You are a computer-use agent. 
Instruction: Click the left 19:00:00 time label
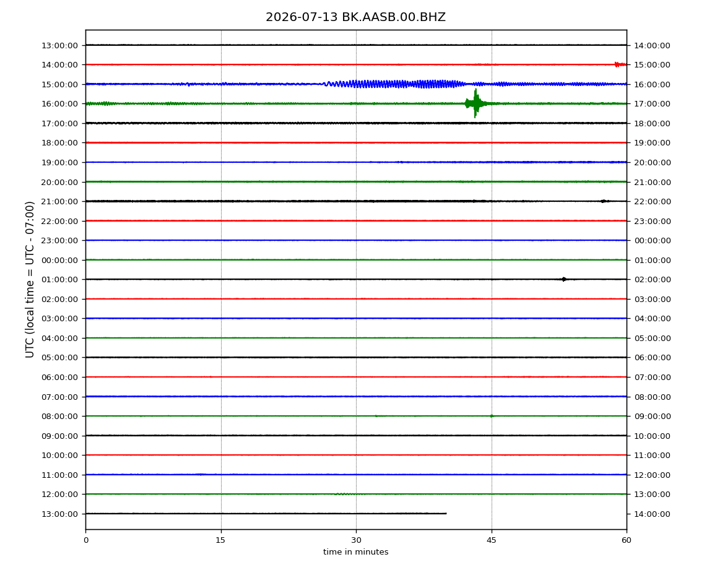(59, 163)
